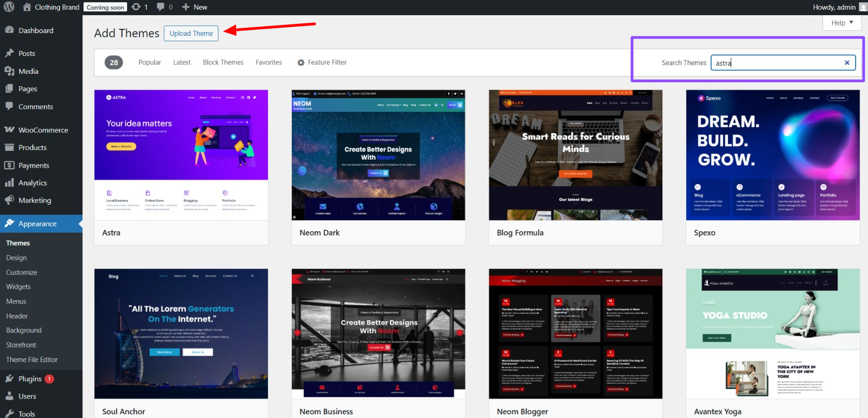868x418 pixels.
Task: Click the Pages icon in sidebar
Action: click(x=9, y=88)
